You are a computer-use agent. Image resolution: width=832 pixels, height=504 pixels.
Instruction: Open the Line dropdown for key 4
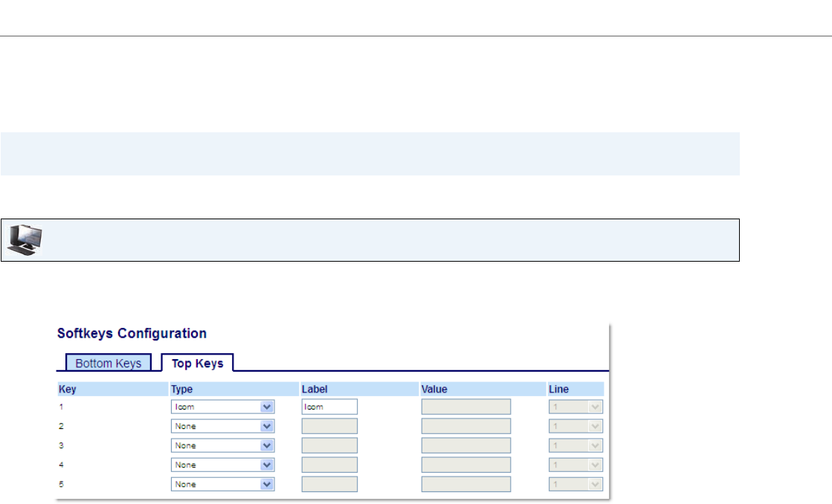[x=575, y=465]
